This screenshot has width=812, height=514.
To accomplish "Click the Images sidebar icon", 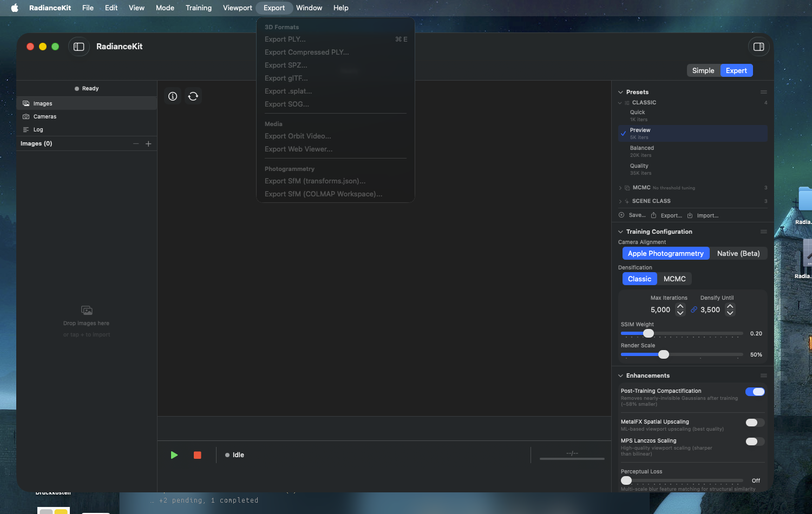I will (x=26, y=103).
